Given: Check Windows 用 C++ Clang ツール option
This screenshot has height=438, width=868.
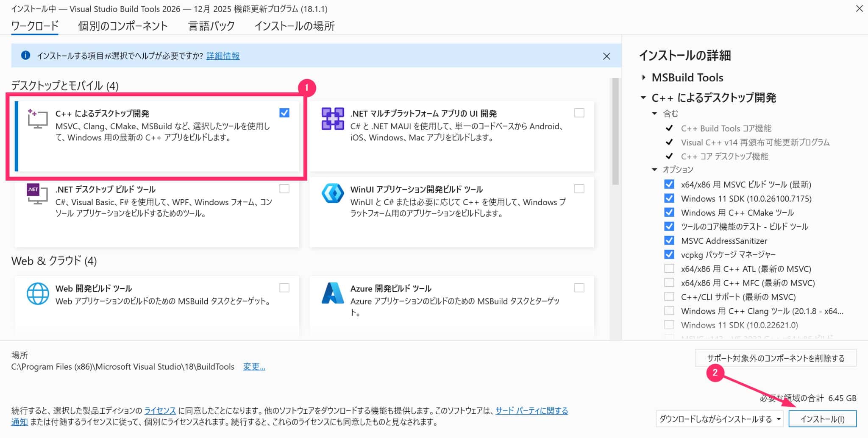Looking at the screenshot, I should 669,311.
